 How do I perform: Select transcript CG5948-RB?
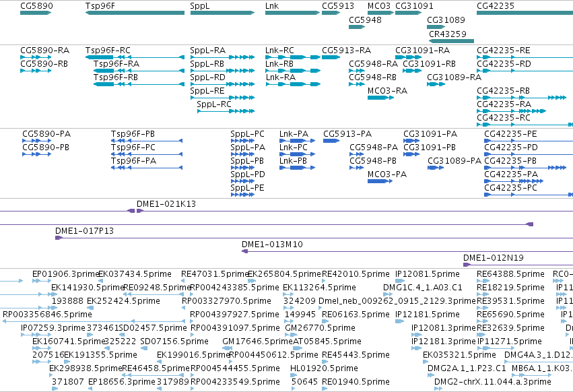[x=357, y=84]
